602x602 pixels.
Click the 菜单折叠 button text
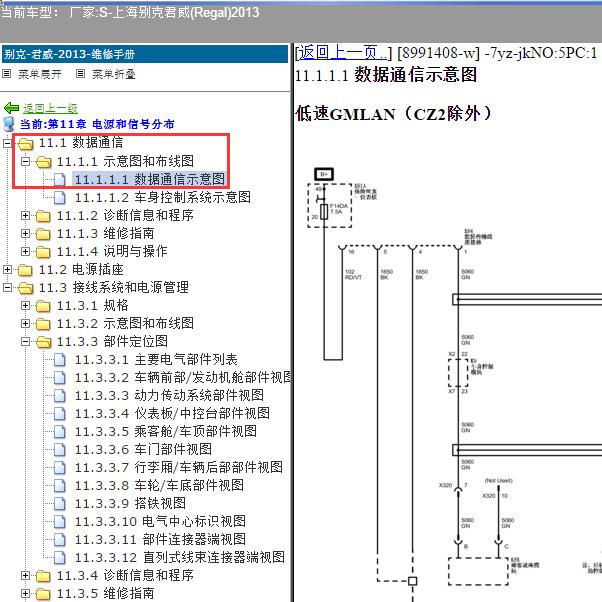point(114,74)
